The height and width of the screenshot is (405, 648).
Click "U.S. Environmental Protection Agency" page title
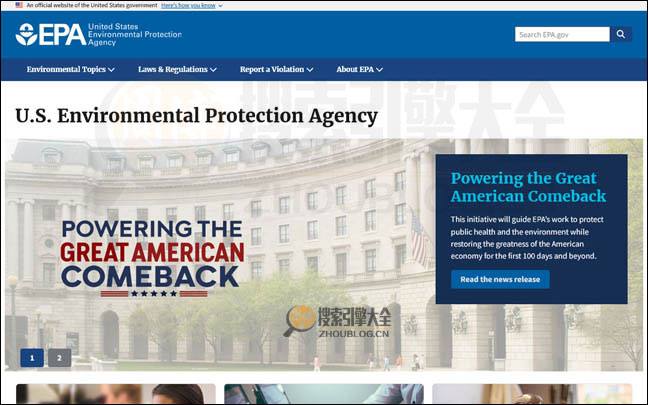(197, 116)
